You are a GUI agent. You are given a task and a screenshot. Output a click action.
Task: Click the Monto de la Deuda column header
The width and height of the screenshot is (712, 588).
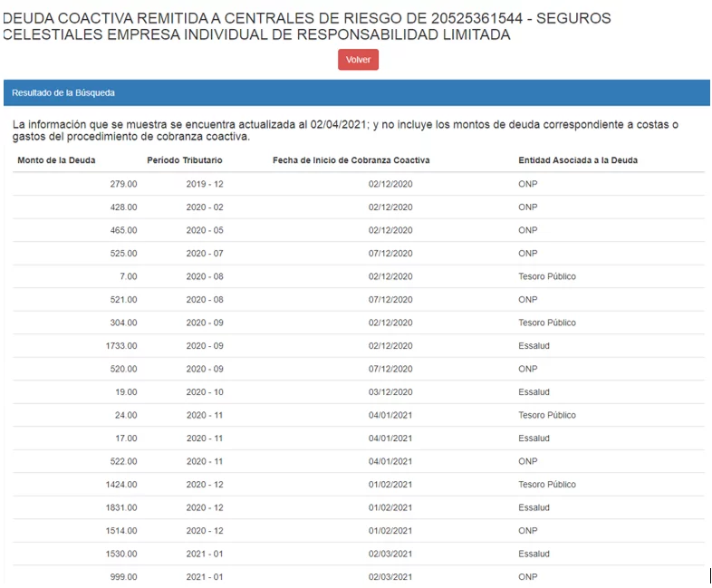[56, 160]
